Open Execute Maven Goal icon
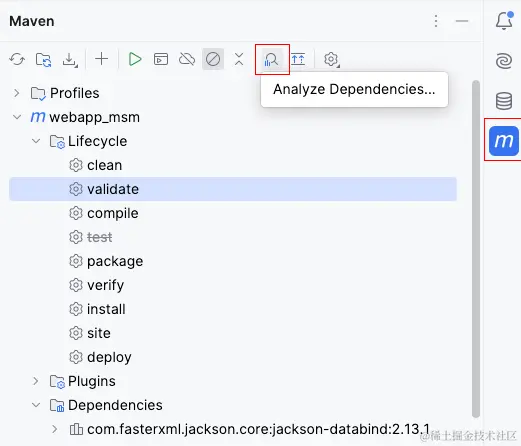The height and width of the screenshot is (446, 521). coord(161,59)
